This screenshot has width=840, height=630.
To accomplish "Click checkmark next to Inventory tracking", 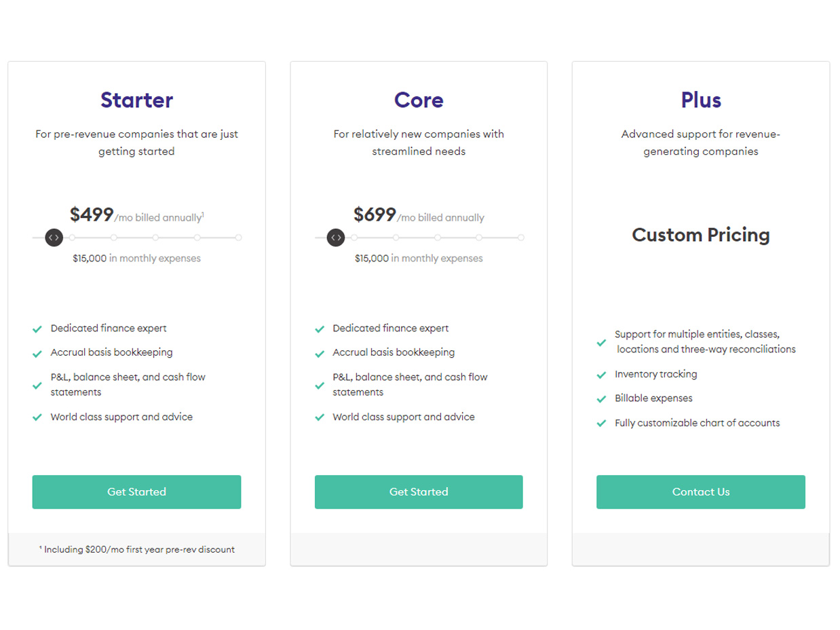I will coord(601,375).
